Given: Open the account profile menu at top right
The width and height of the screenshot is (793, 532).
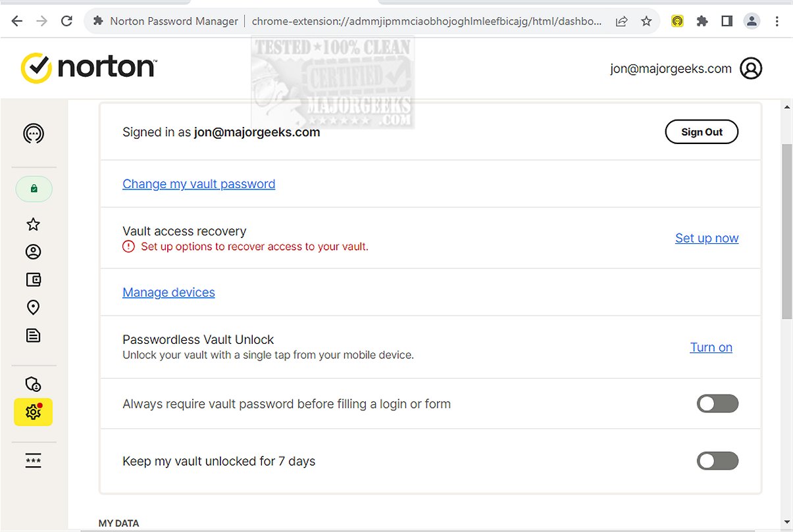Looking at the screenshot, I should (x=751, y=68).
